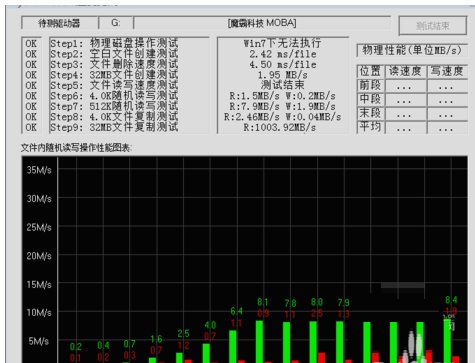Click the 20M/s axis label
Viewport: 475px width, 363px height.
(39, 256)
